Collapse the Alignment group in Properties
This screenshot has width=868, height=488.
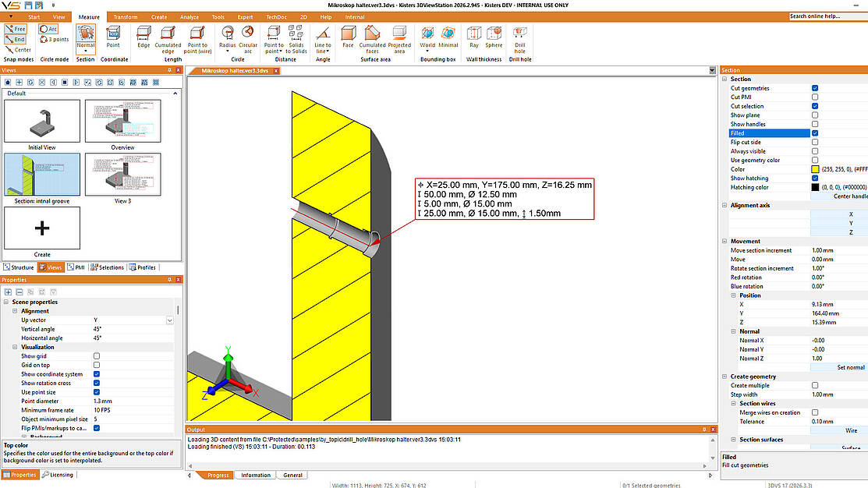15,311
